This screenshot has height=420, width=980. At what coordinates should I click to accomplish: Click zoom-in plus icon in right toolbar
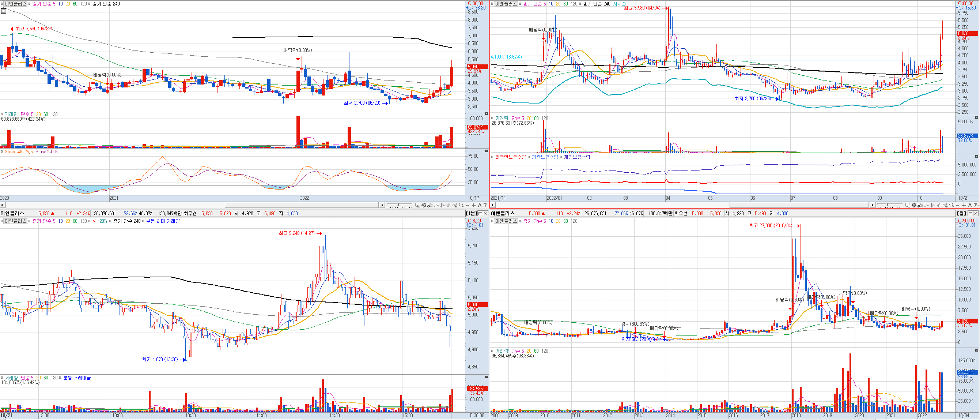(x=964, y=205)
